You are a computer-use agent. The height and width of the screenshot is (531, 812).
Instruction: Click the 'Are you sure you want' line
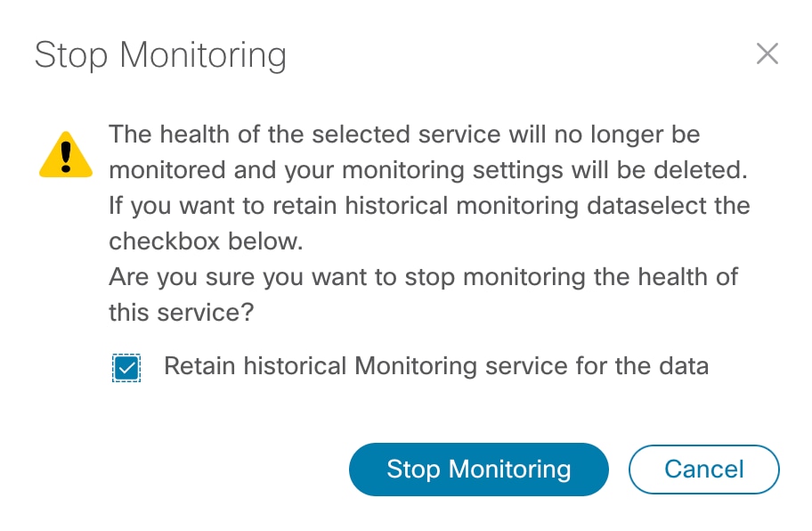pos(423,275)
